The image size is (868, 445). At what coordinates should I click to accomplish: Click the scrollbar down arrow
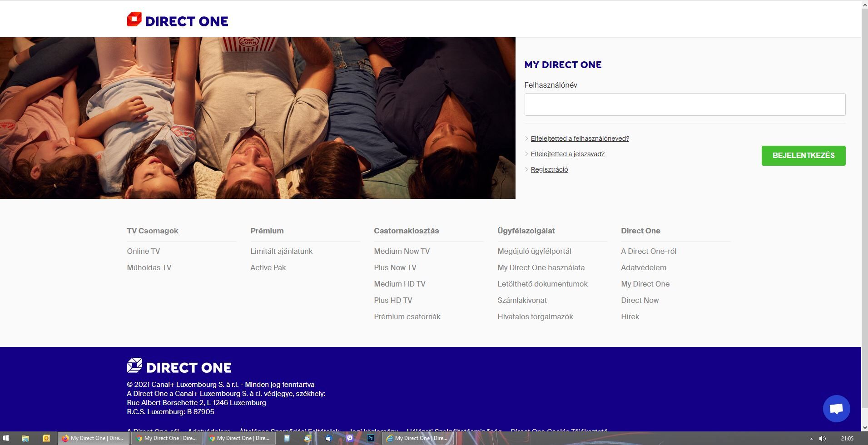[x=864, y=427]
